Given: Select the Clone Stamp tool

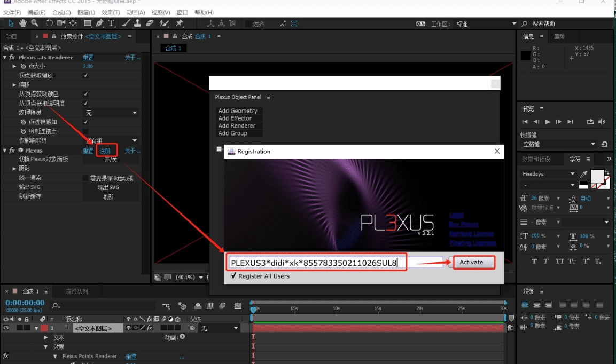Looking at the screenshot, I should (x=138, y=23).
